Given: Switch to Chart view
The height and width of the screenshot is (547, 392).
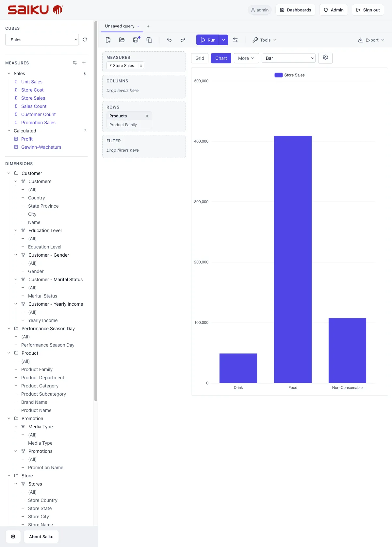Looking at the screenshot, I should click(221, 58).
